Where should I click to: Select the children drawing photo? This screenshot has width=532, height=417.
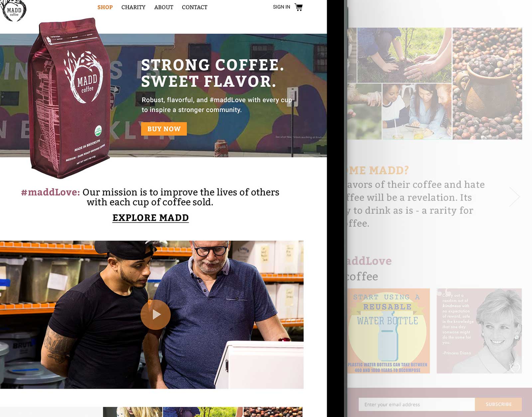417,112
